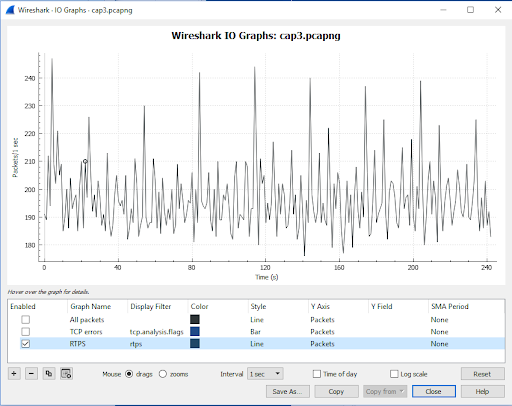Click the SMA Period 'None' cell for RTPS
The width and height of the screenshot is (512, 406).
[439, 344]
